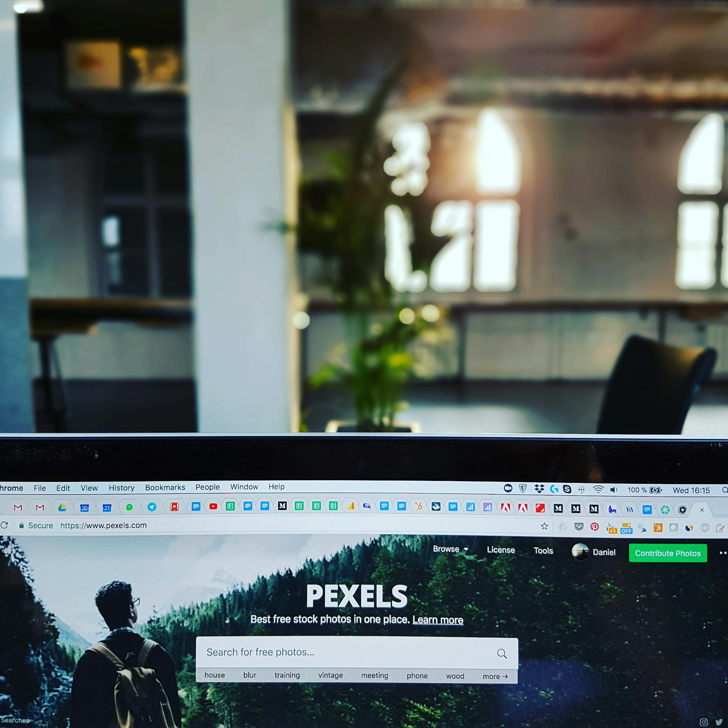The image size is (728, 728).
Task: Click the Daniel profile icon
Action: coord(581,553)
